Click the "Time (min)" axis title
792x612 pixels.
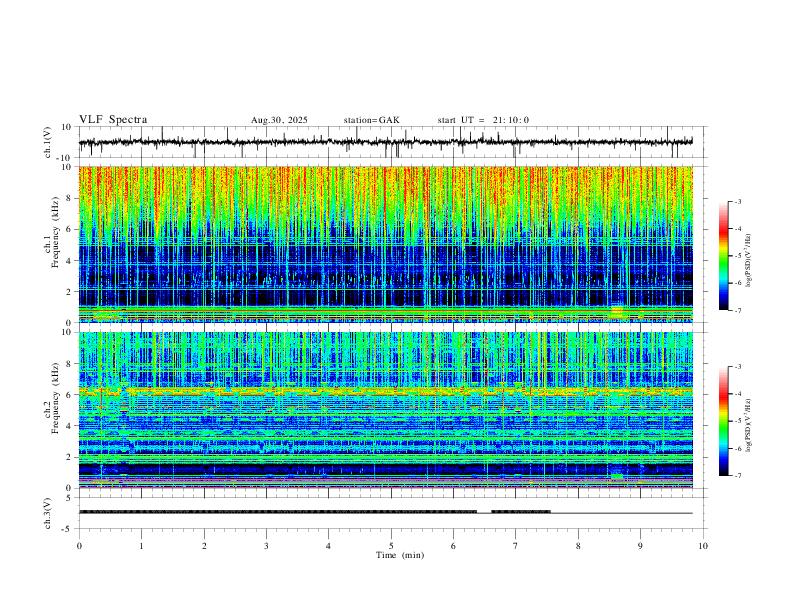click(400, 555)
